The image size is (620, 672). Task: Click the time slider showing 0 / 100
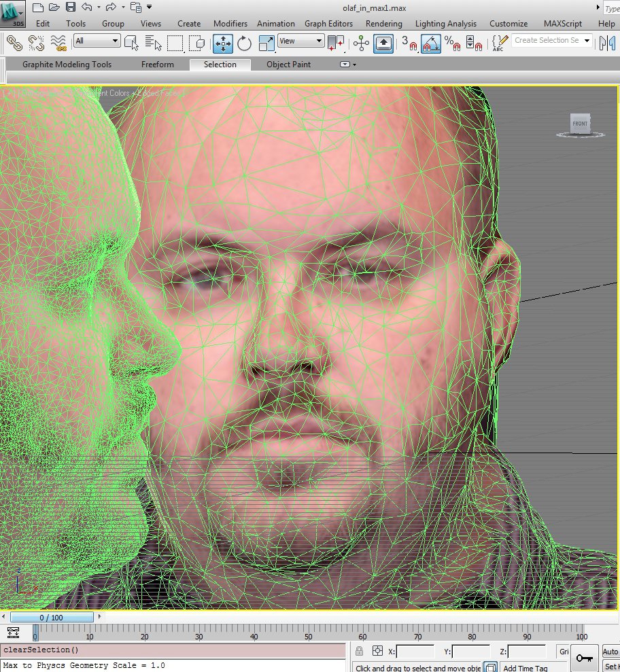tap(52, 618)
